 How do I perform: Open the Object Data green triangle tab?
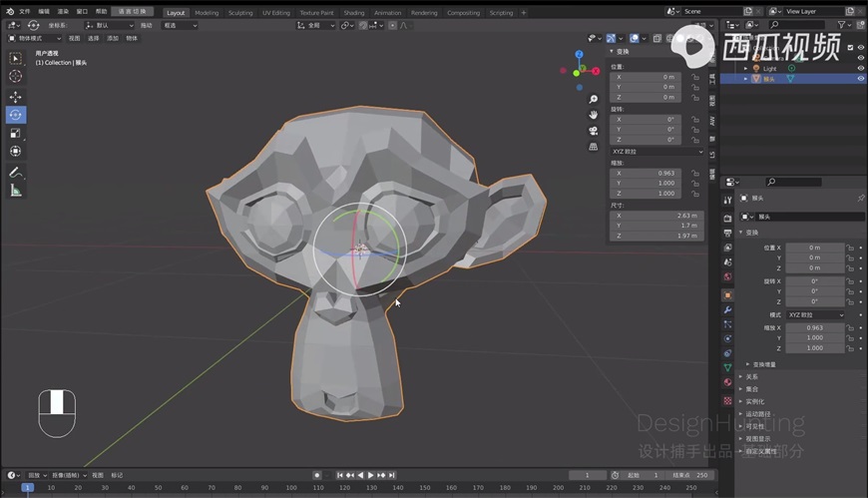tap(727, 367)
